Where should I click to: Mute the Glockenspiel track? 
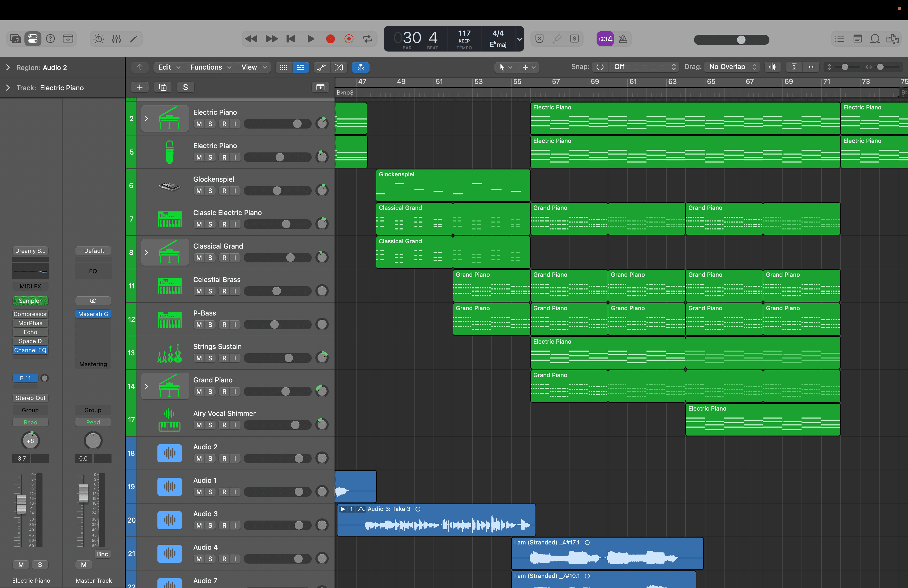199,191
